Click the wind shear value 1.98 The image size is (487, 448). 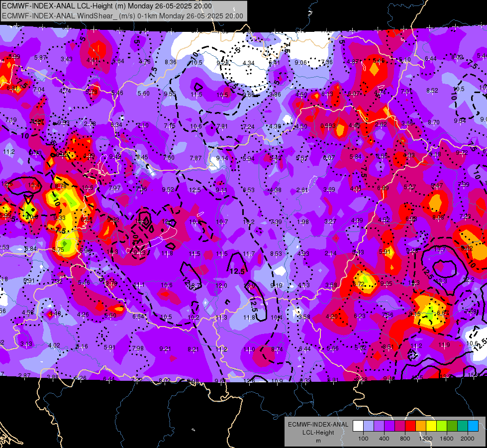tap(303, 222)
